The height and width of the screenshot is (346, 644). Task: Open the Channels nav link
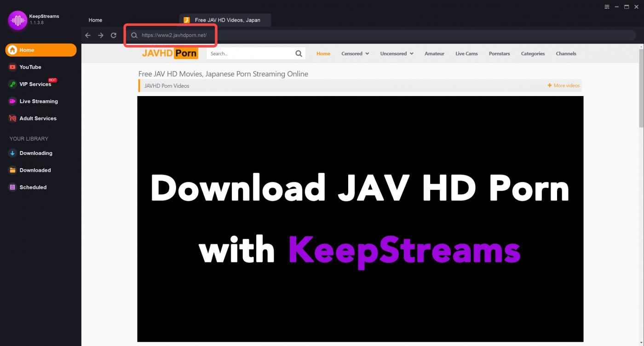566,54
